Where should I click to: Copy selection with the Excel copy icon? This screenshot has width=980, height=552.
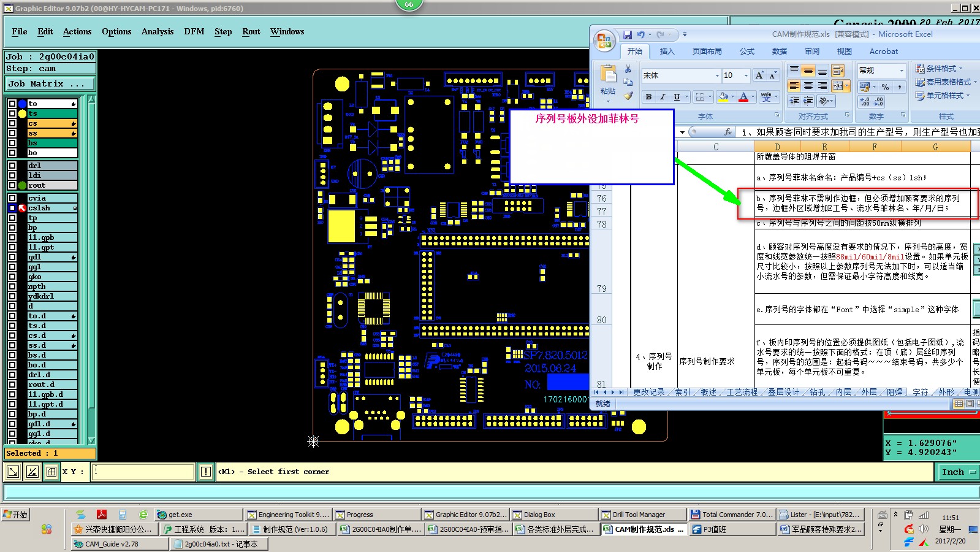coord(628,82)
